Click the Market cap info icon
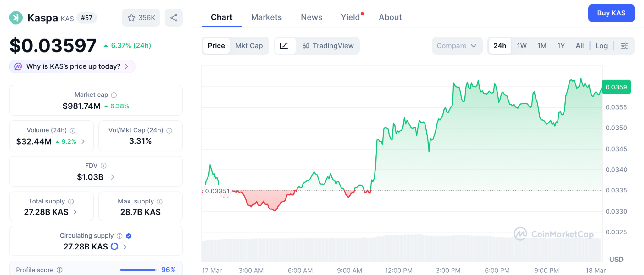Image resolution: width=644 pixels, height=275 pixels. point(114,95)
